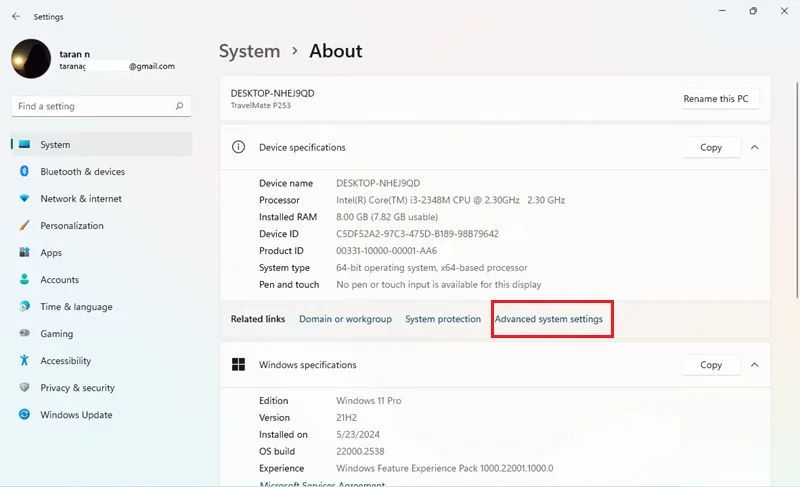Open Windows Update page
Screen dimensions: 800x487
coord(102,415)
